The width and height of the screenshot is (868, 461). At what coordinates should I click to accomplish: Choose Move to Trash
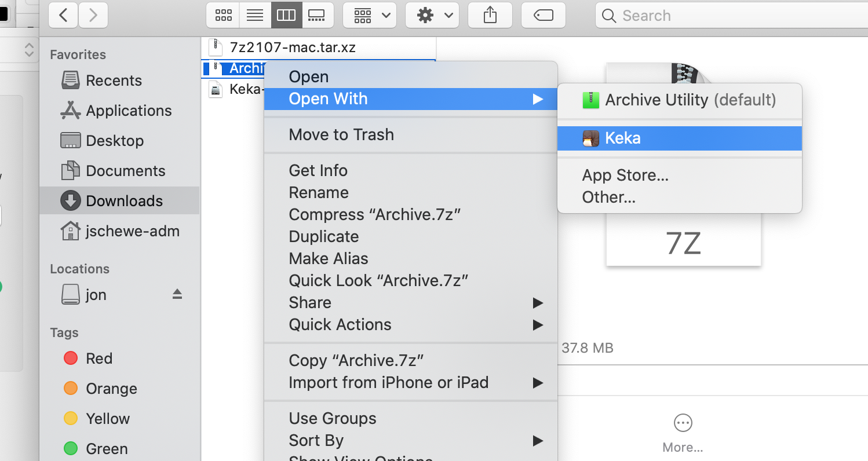[x=411, y=134]
